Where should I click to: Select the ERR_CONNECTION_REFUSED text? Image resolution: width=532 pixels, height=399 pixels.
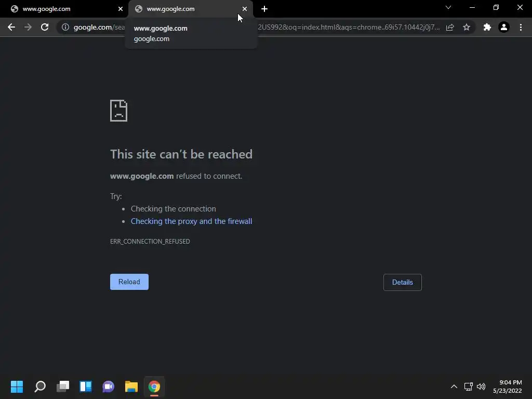click(150, 241)
